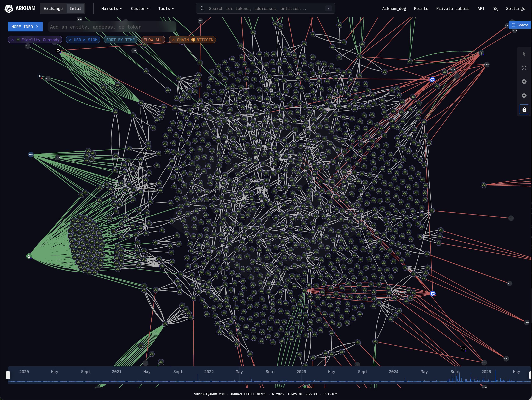
Task: Open the Tools dropdown menu
Action: (x=166, y=8)
